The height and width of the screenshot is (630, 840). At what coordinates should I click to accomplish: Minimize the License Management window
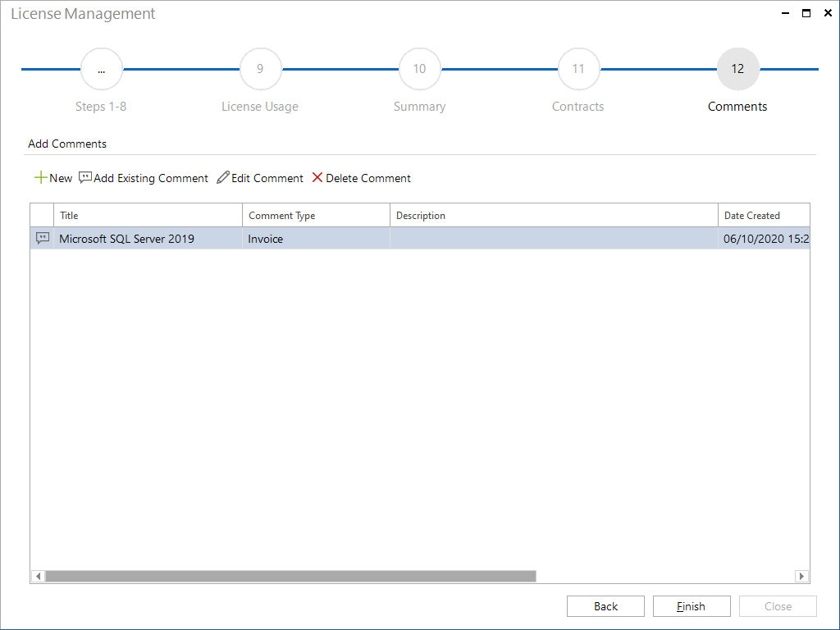click(x=785, y=13)
